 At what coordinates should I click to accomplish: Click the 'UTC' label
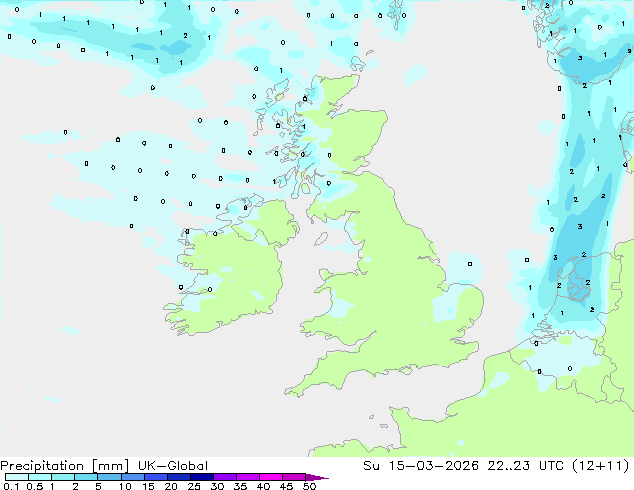(x=552, y=466)
